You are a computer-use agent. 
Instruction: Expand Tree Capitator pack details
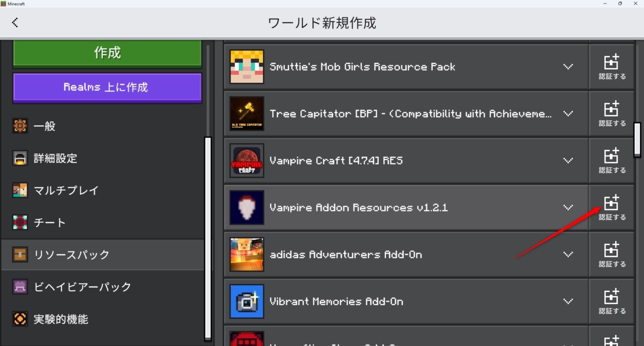[568, 114]
